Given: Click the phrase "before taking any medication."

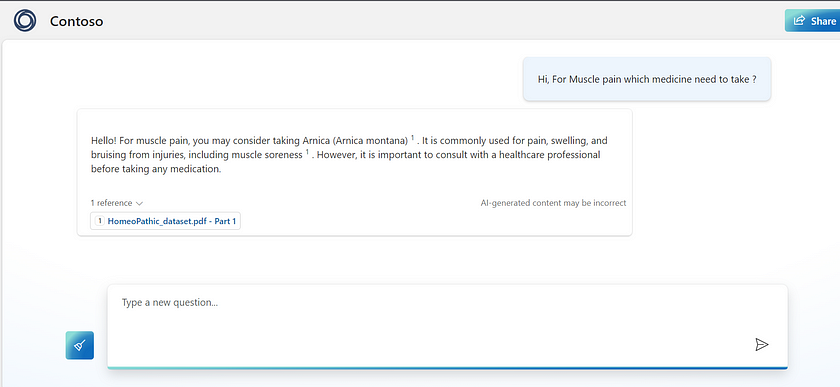Looking at the screenshot, I should pyautogui.click(x=156, y=169).
